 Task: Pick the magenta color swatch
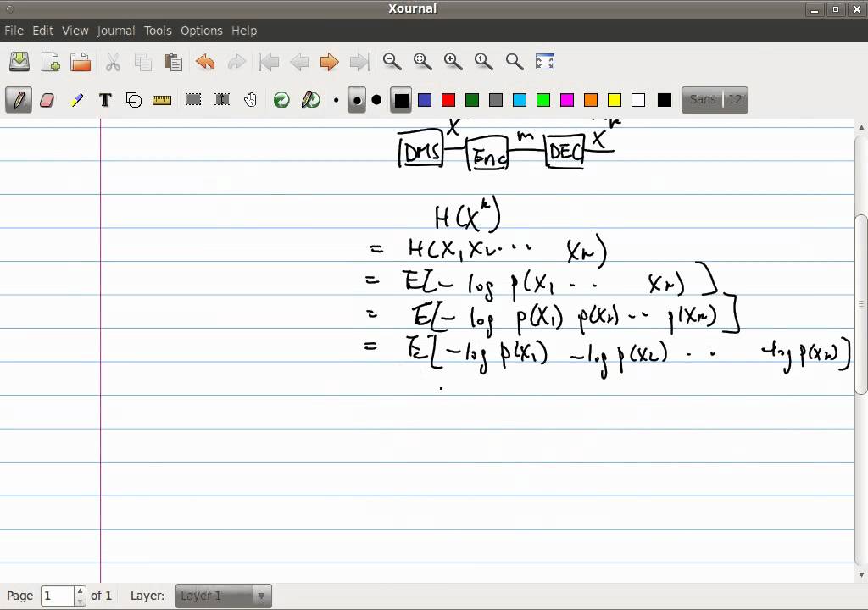point(567,100)
